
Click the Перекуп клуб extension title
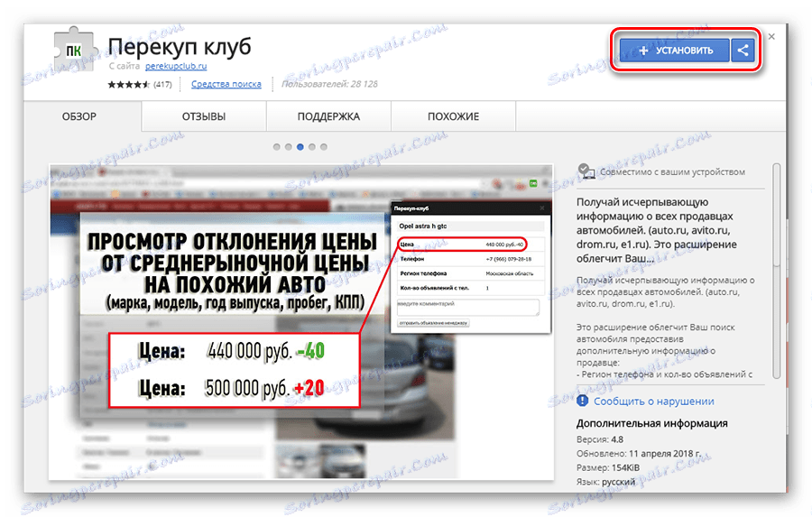click(x=180, y=47)
